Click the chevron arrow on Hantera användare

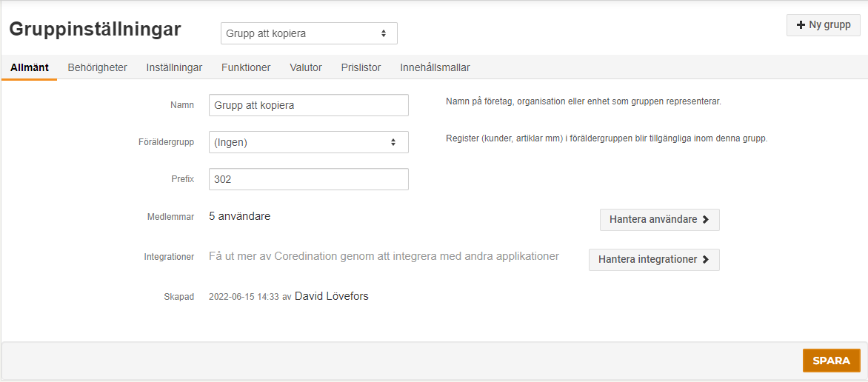[x=705, y=220]
